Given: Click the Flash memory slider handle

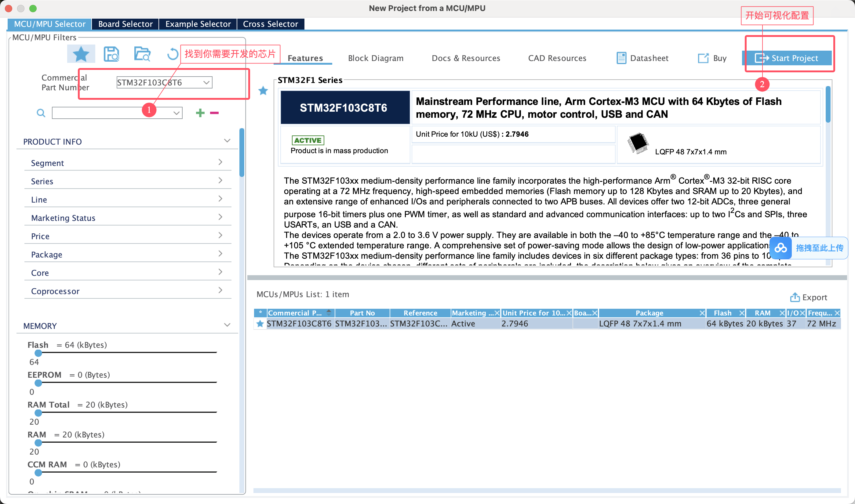Looking at the screenshot, I should tap(38, 353).
